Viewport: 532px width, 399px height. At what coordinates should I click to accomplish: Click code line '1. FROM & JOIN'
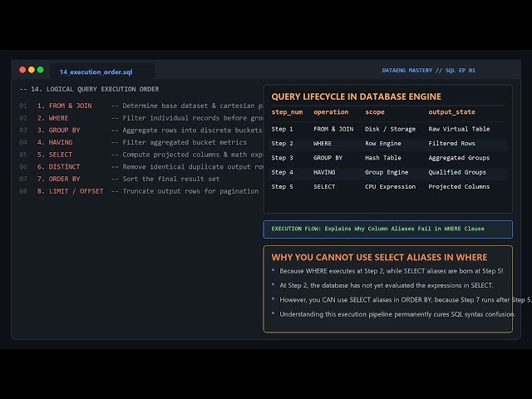(x=65, y=106)
